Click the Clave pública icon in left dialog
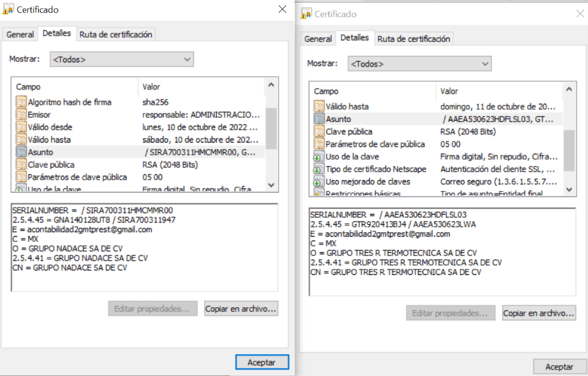This screenshot has height=376, width=588. (x=21, y=165)
